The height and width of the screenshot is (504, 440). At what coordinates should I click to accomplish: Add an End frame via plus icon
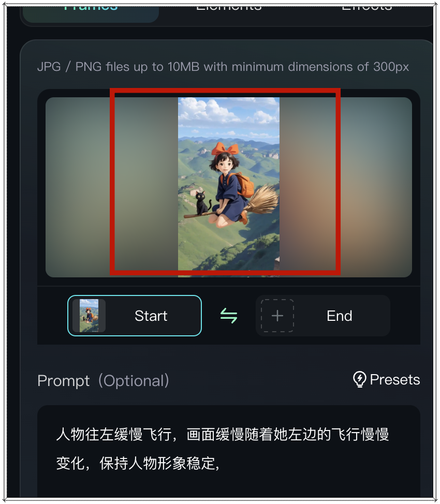(277, 316)
